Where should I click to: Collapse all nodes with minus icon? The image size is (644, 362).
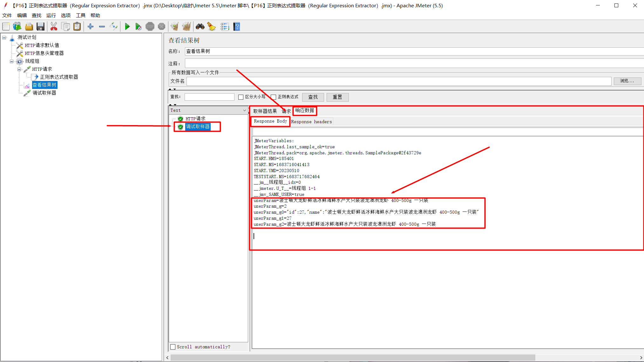pyautogui.click(x=102, y=27)
